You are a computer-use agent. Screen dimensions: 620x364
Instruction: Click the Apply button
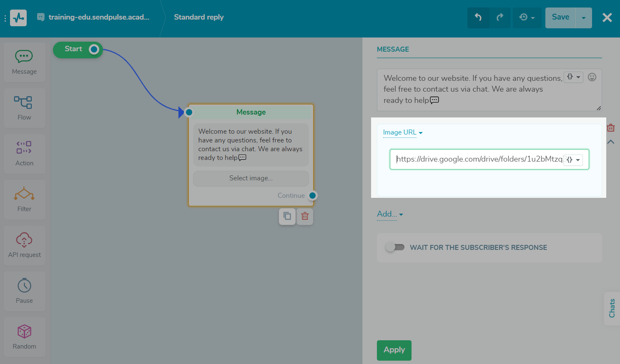394,350
